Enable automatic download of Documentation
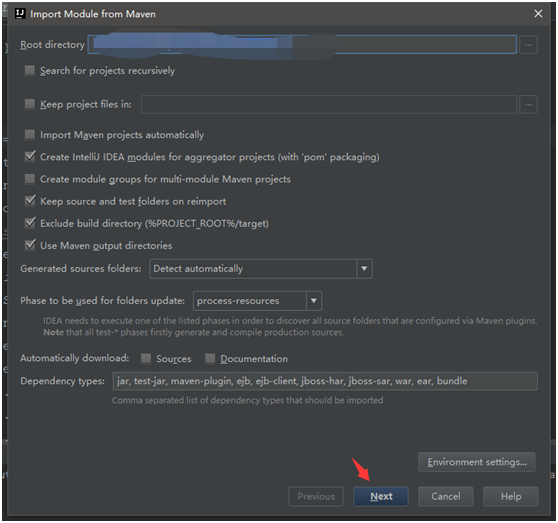This screenshot has height=523, width=558. [210, 358]
